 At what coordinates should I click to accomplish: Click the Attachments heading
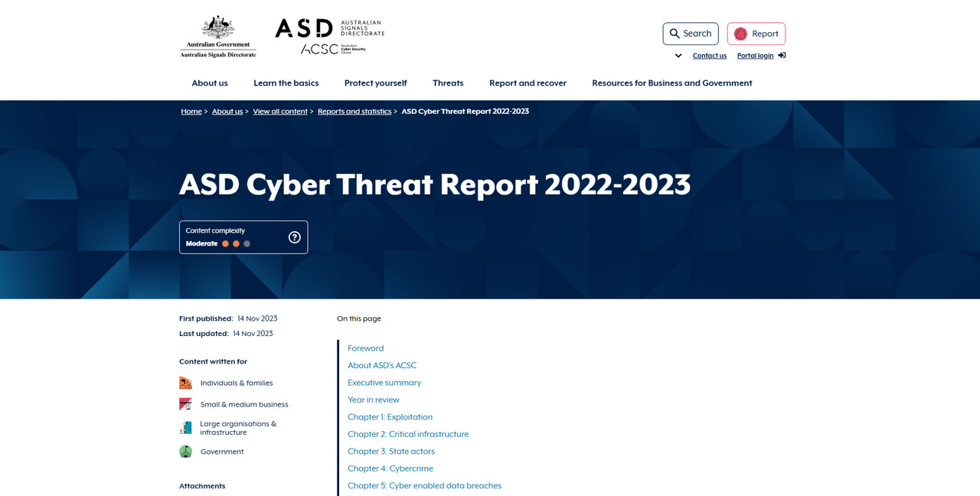[x=202, y=486]
